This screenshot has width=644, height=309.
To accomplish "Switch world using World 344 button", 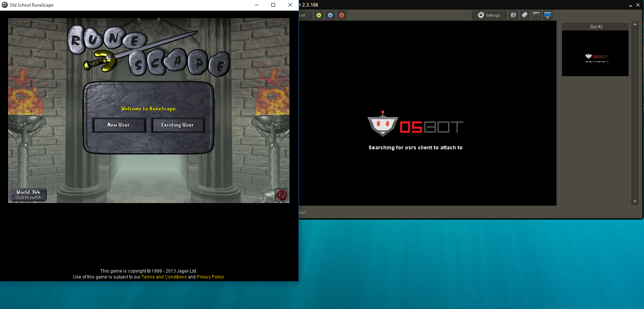I will [x=28, y=195].
